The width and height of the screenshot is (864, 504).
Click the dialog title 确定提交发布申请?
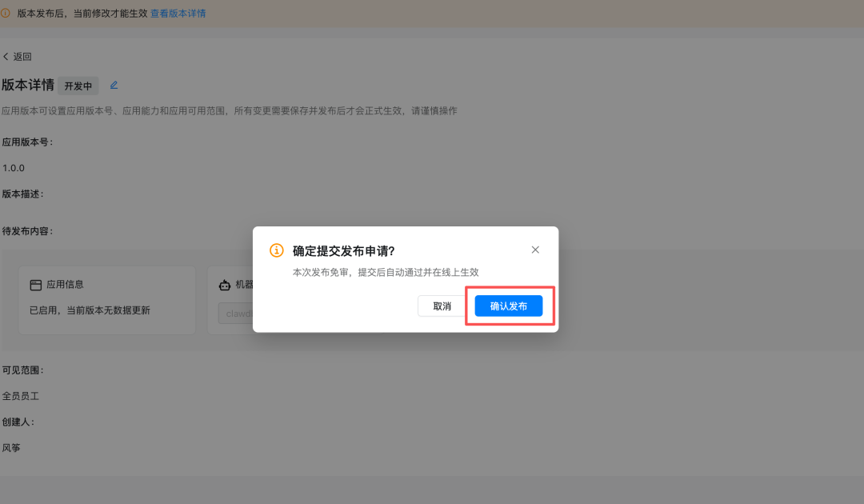point(344,250)
